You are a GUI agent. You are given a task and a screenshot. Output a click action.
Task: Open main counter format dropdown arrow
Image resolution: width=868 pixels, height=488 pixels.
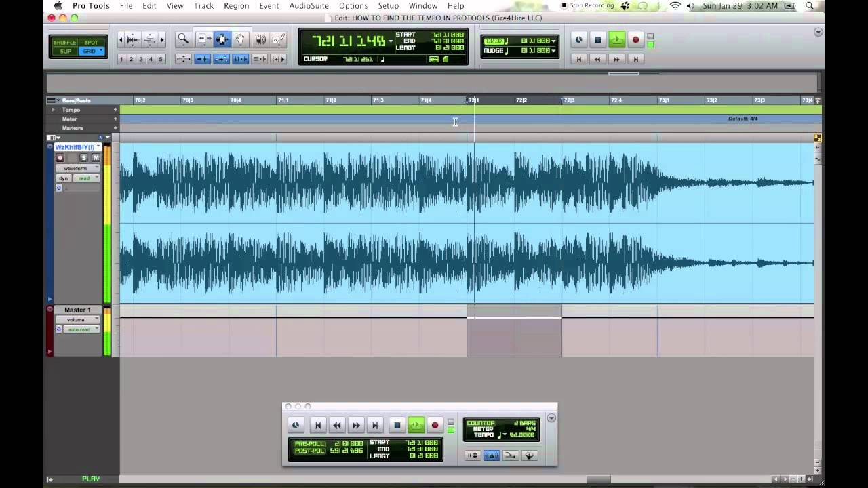tap(391, 41)
